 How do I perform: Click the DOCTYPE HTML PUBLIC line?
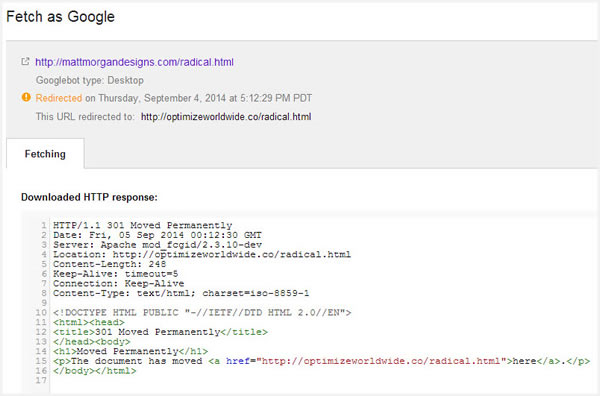202,313
